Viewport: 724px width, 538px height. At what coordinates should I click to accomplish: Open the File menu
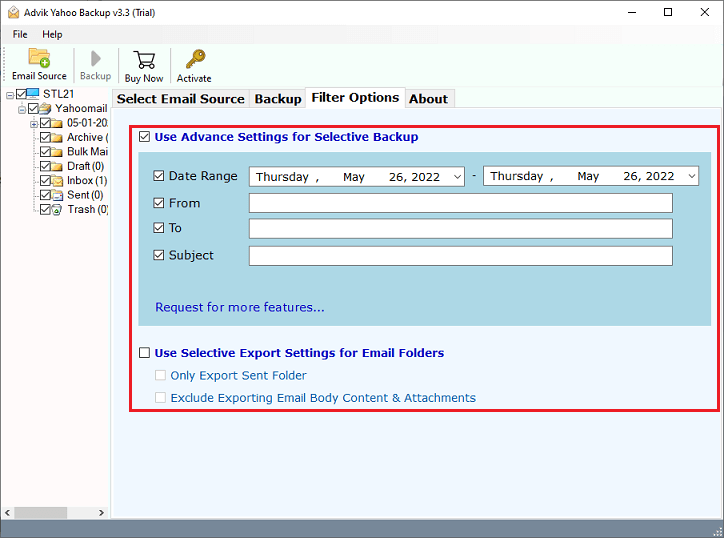20,34
